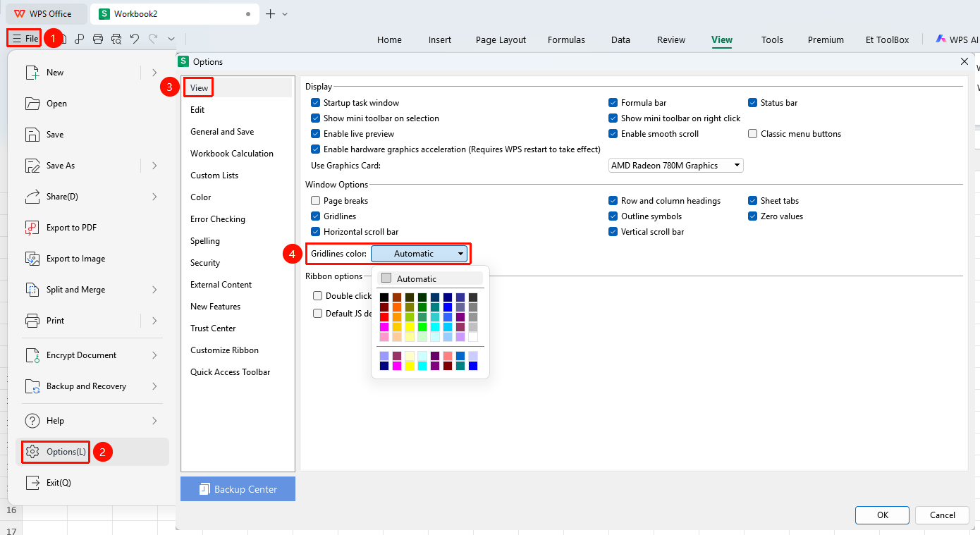The width and height of the screenshot is (980, 535).
Task: Expand the Share(D) submenu arrow
Action: click(x=154, y=197)
